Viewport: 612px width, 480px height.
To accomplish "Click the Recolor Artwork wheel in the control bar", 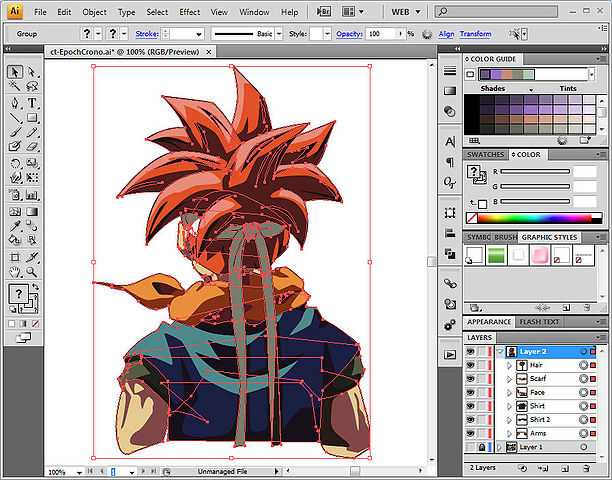I will (427, 34).
